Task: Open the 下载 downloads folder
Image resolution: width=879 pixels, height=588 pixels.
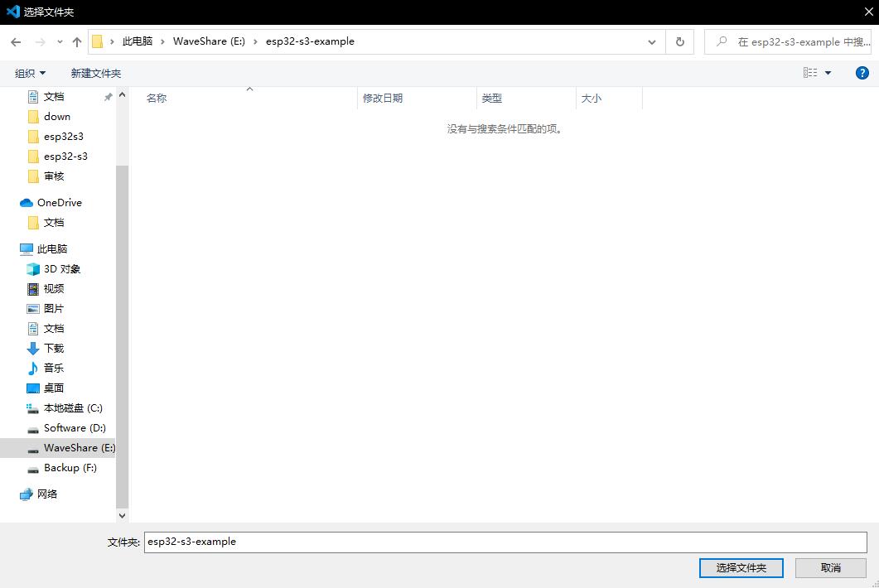Action: pos(53,349)
